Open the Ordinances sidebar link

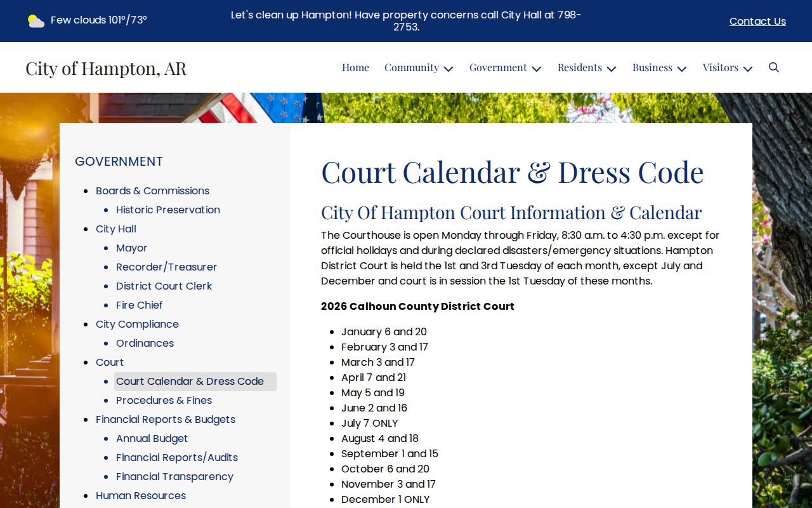click(145, 343)
